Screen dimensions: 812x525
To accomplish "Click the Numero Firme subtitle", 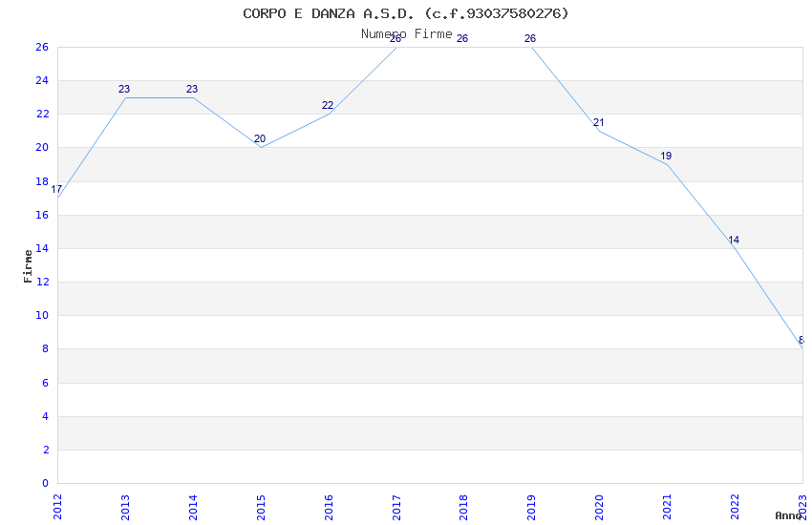I will pos(407,34).
